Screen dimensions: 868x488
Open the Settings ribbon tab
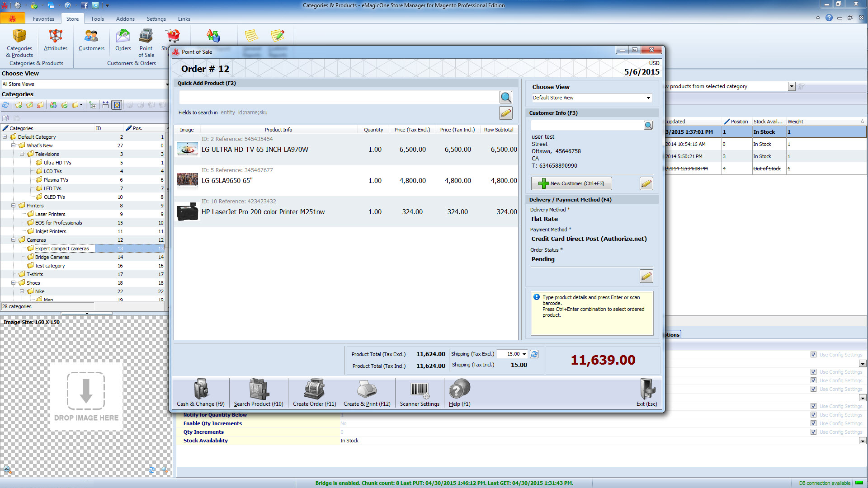coord(156,19)
